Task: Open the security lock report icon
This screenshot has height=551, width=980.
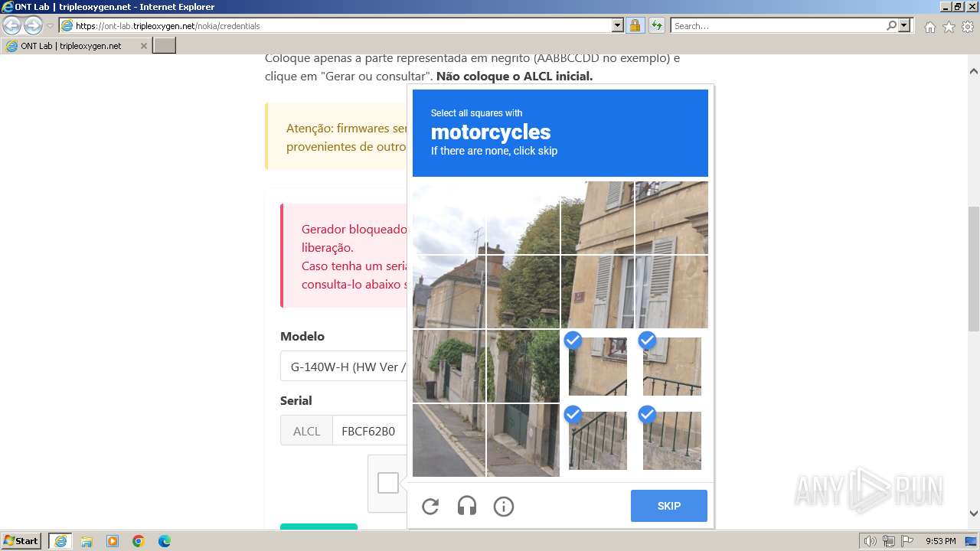Action: pyautogui.click(x=635, y=25)
